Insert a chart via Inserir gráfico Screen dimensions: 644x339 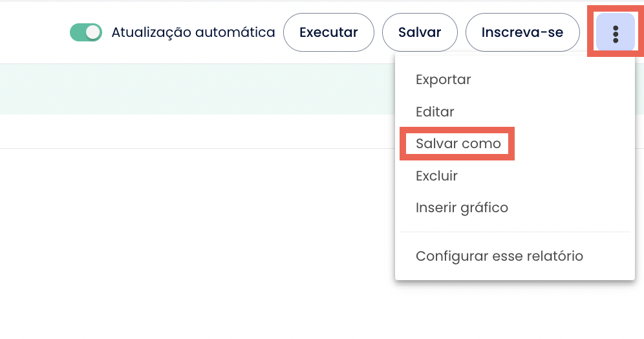pos(462,208)
